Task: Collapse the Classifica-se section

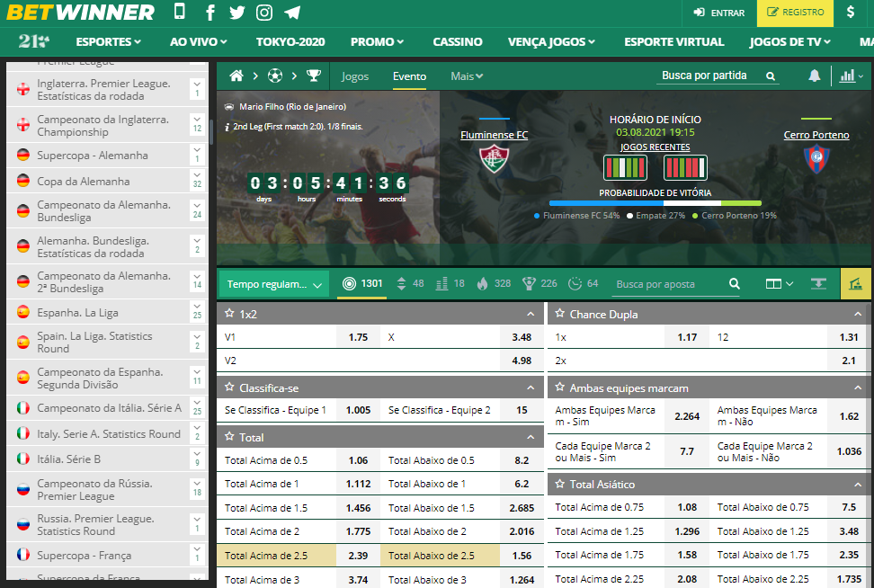Action: pyautogui.click(x=531, y=388)
